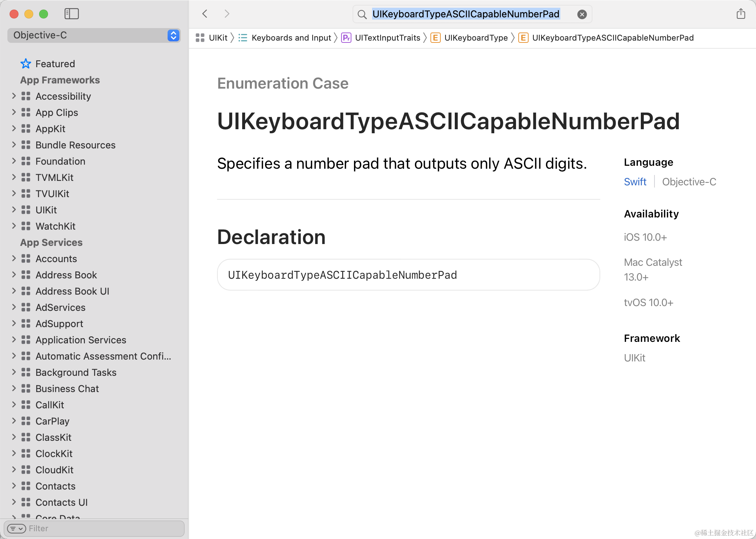Click the UIKeyboardType enum breadcrumb icon
Screen dimensions: 756x539
click(x=435, y=38)
